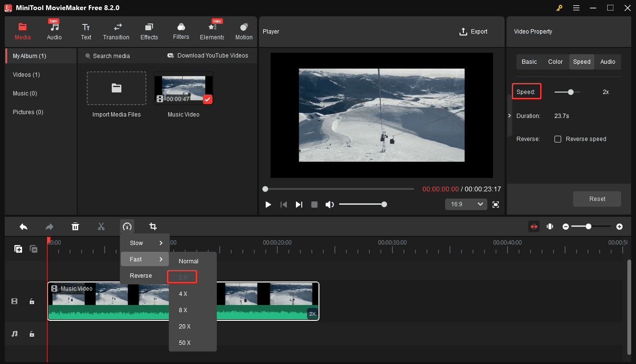This screenshot has height=364, width=636.
Task: Open the Filters tab
Action: click(x=181, y=32)
